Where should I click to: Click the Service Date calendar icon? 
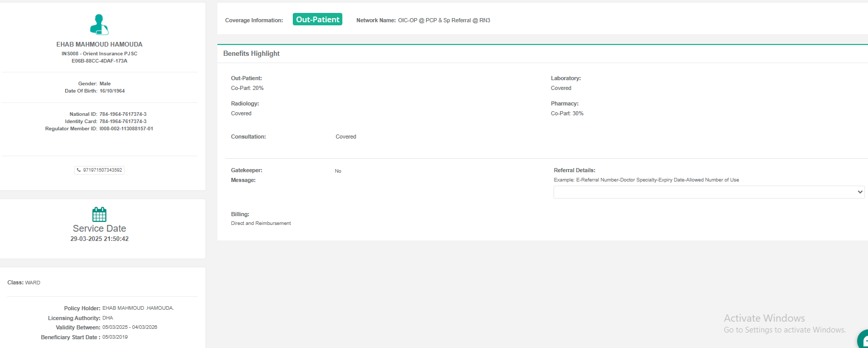pyautogui.click(x=99, y=214)
